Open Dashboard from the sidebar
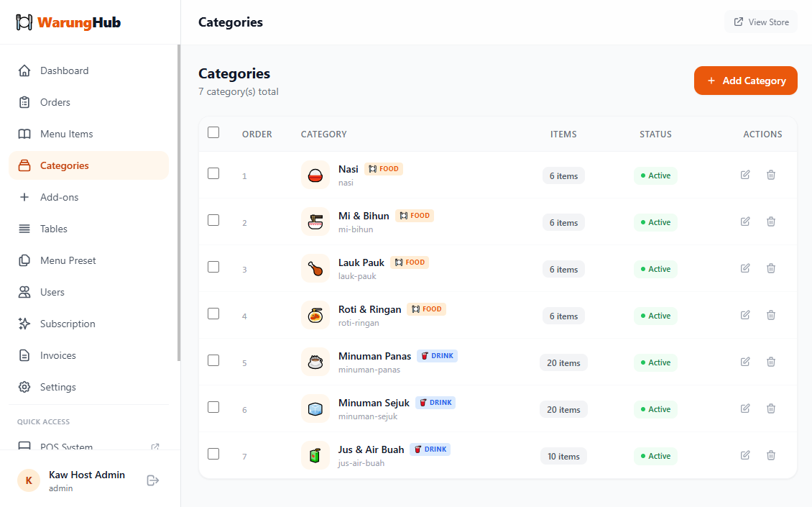The width and height of the screenshot is (812, 507). click(x=65, y=70)
